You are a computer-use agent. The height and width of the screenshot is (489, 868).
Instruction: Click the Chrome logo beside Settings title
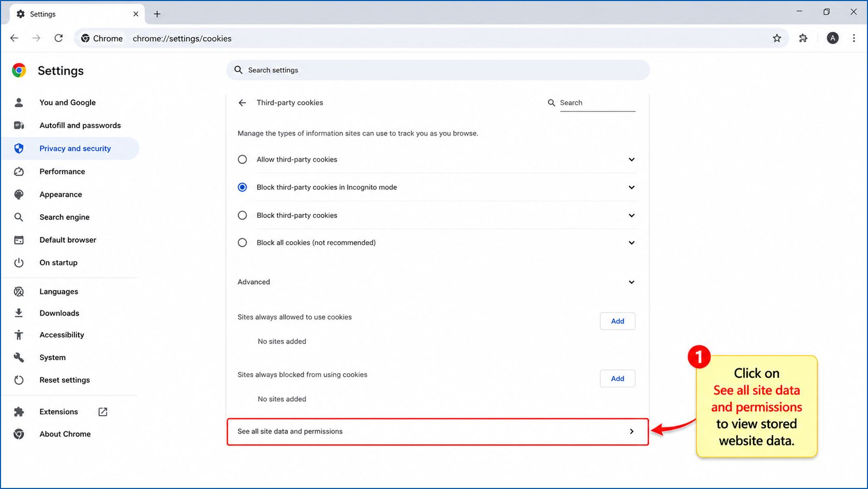(19, 70)
